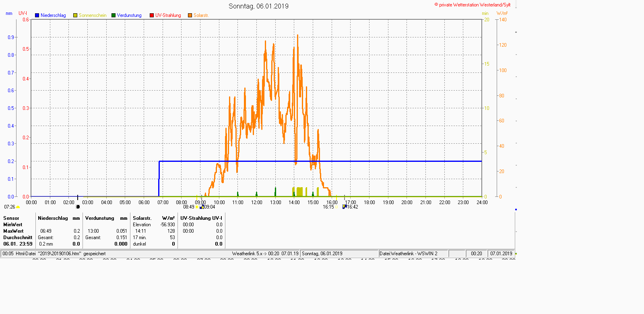This screenshot has width=644, height=314.
Task: Click the 00:20 time field in status bar
Action: (x=477, y=254)
